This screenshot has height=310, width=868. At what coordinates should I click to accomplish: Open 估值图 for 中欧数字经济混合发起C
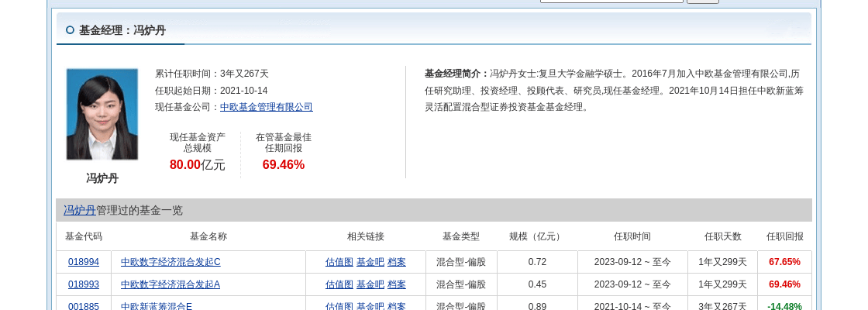point(339,262)
